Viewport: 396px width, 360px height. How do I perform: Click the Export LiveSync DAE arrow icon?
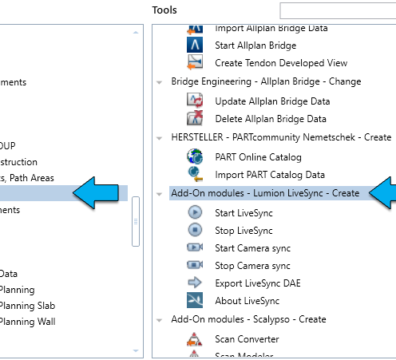195,283
